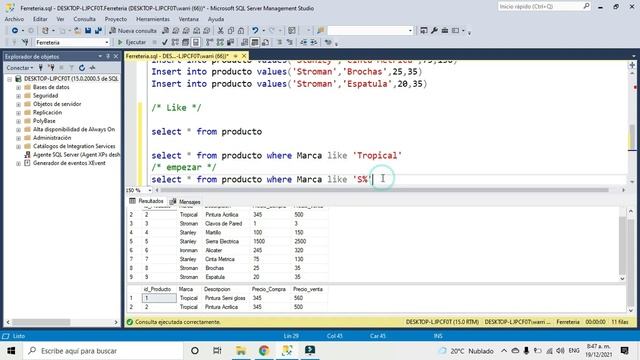Open the Consulta menu

click(x=84, y=19)
